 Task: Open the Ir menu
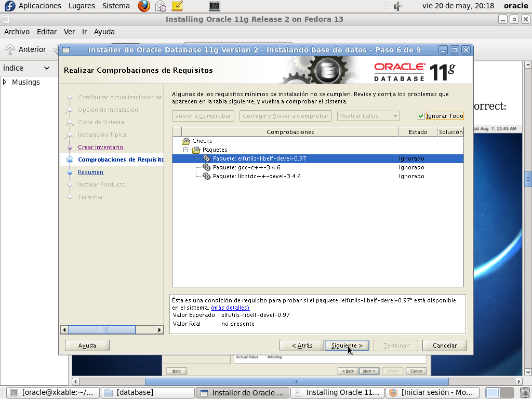tap(85, 32)
